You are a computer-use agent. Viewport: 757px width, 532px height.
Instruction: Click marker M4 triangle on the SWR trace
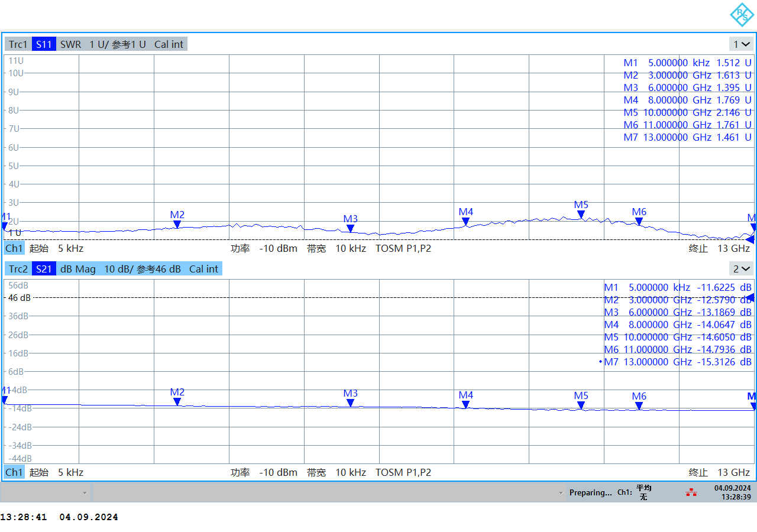(465, 222)
